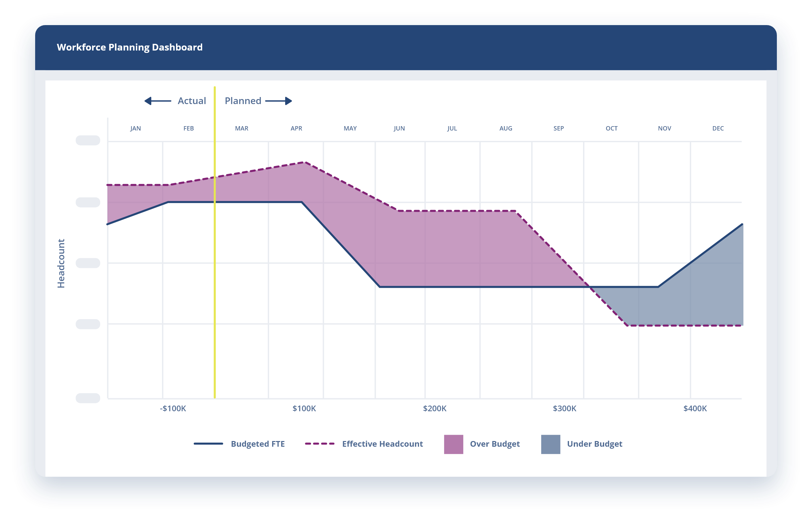The height and width of the screenshot is (522, 812).
Task: Select the OCT month label
Action: pyautogui.click(x=612, y=128)
